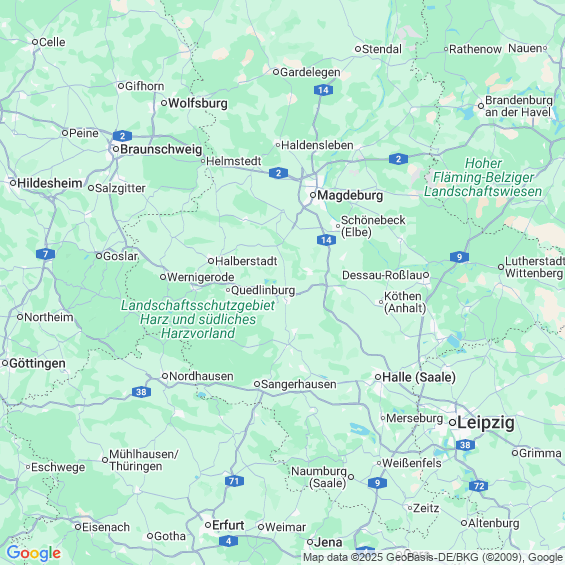Viewport: 565px width, 565px height.
Task: Select the Hoher Fläming-Belziger Landschaftswiesen park label
Action: coord(483,177)
